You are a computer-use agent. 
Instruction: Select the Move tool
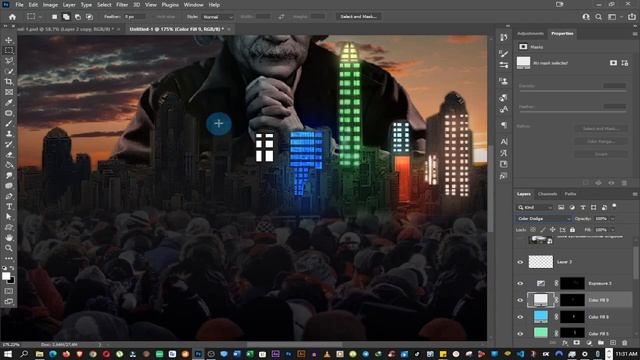tap(9, 40)
